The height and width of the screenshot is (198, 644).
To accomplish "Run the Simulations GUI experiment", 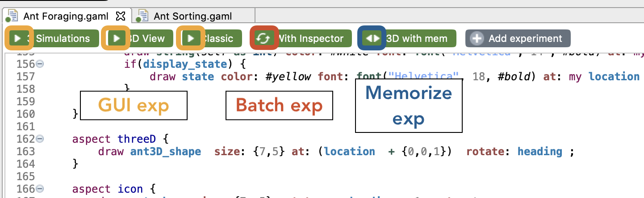I will pyautogui.click(x=52, y=38).
